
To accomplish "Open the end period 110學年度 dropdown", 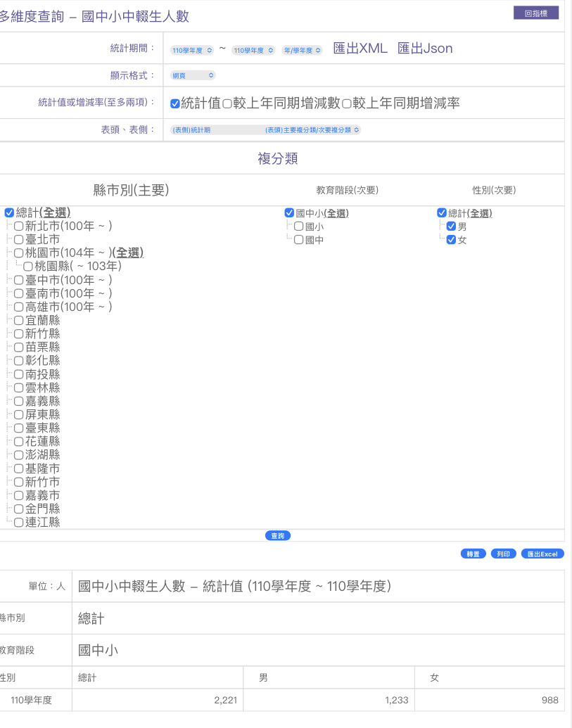I will tap(253, 50).
